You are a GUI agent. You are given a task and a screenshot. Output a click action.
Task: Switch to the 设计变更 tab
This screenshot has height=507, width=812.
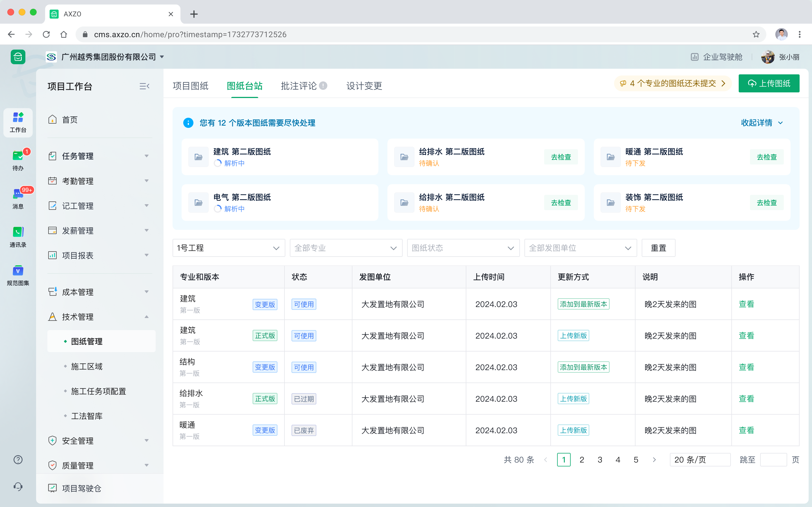[x=364, y=86]
